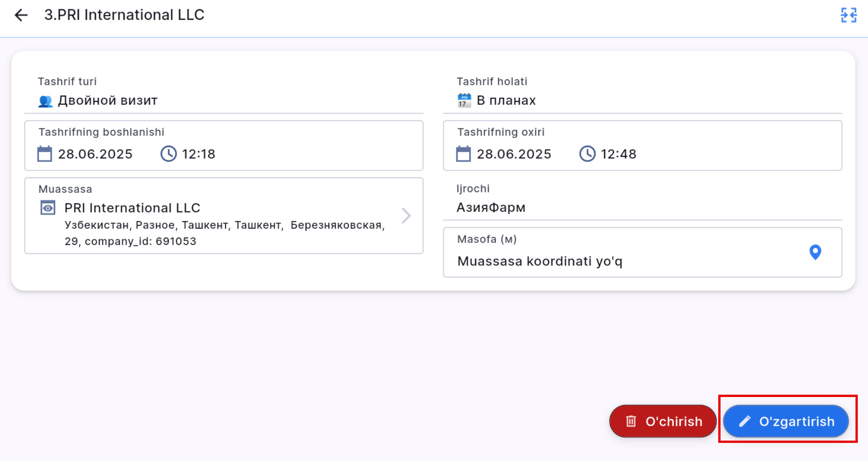Image resolution: width=868 pixels, height=461 pixels.
Task: Click the start date 28.06.2025
Action: tap(95, 154)
